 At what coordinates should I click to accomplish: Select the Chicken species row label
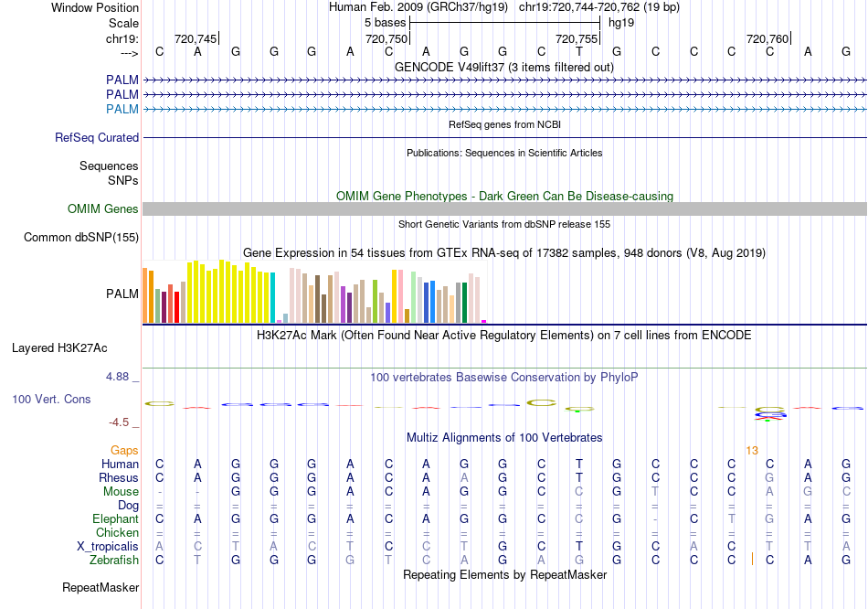pos(117,532)
